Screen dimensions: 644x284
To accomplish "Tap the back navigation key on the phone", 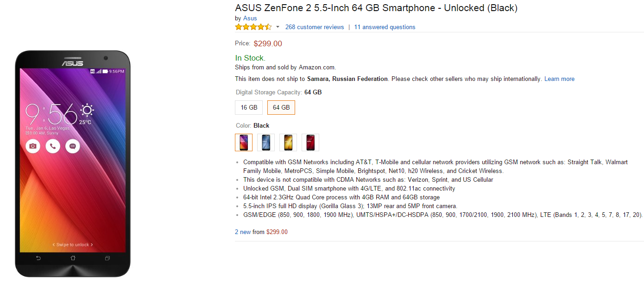I will click(38, 258).
